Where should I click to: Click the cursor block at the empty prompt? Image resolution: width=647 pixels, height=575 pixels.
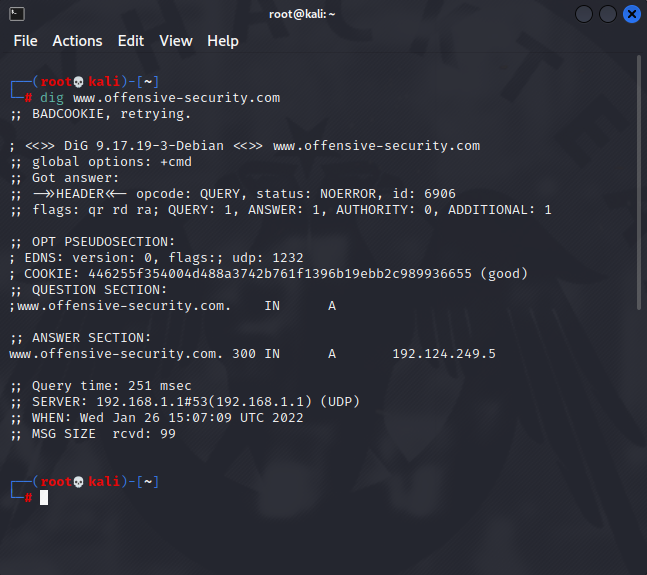click(x=44, y=497)
